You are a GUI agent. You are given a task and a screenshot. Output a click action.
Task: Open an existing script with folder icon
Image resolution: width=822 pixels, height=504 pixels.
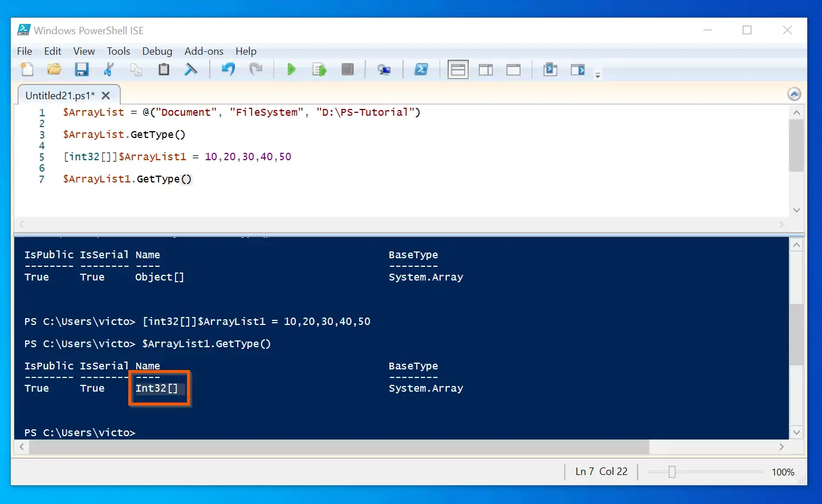(54, 70)
